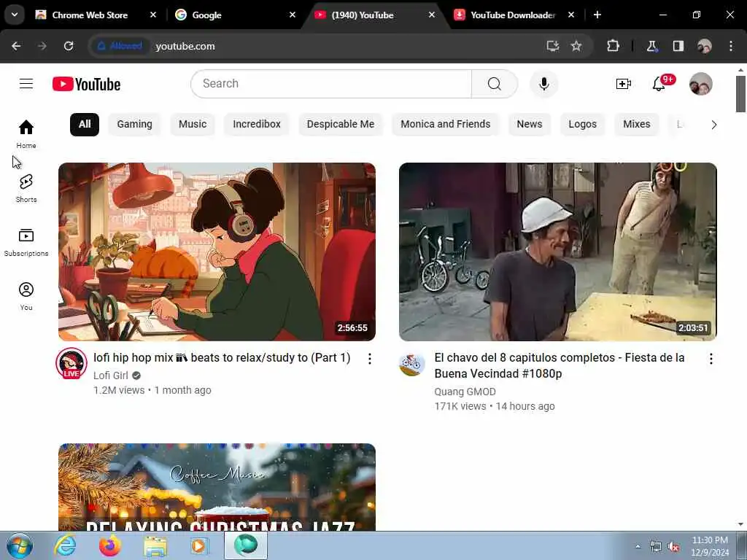Image resolution: width=747 pixels, height=560 pixels.
Task: Open the Lofi Girl channel avatar
Action: coord(71,363)
